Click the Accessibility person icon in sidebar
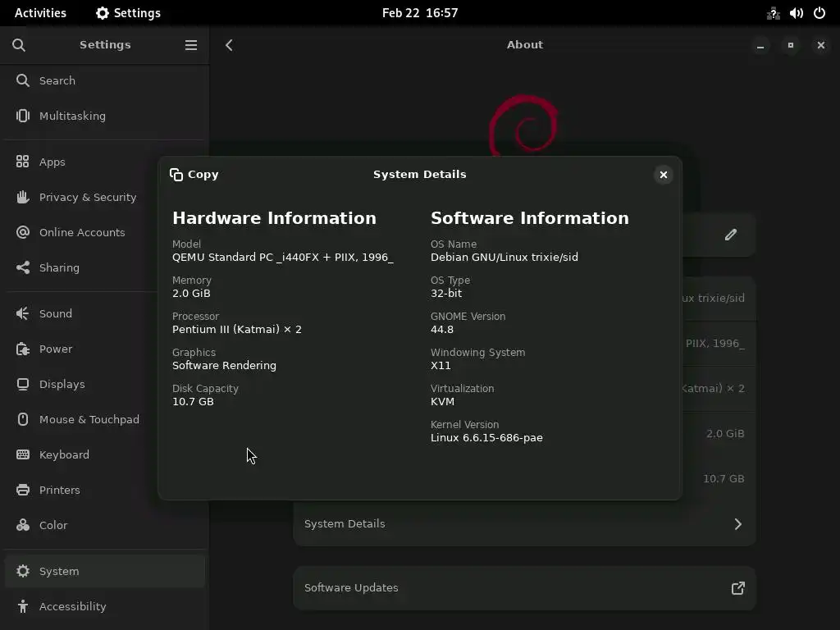 coord(22,606)
